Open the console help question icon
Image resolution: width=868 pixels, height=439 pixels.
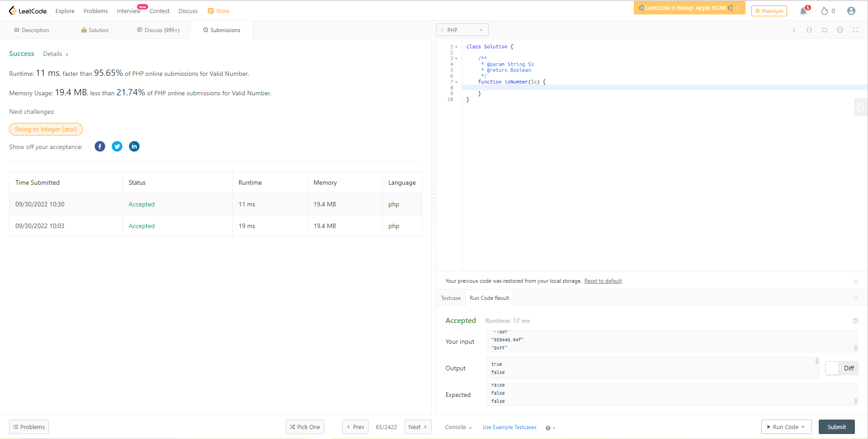(x=548, y=428)
